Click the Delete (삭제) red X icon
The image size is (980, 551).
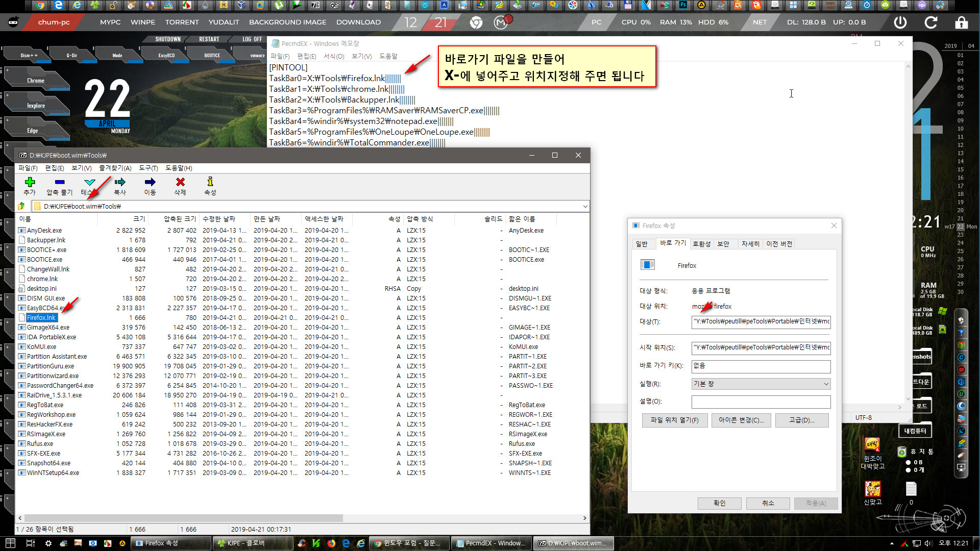[180, 182]
